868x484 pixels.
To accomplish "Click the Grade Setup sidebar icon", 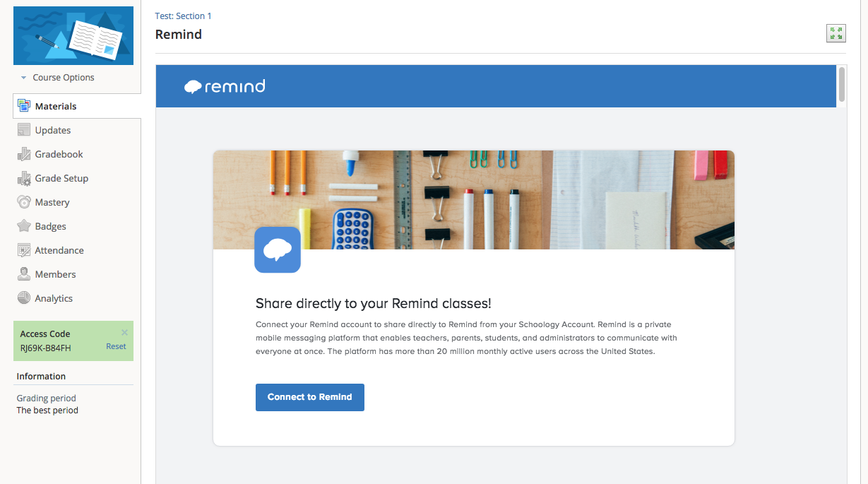I will click(24, 178).
